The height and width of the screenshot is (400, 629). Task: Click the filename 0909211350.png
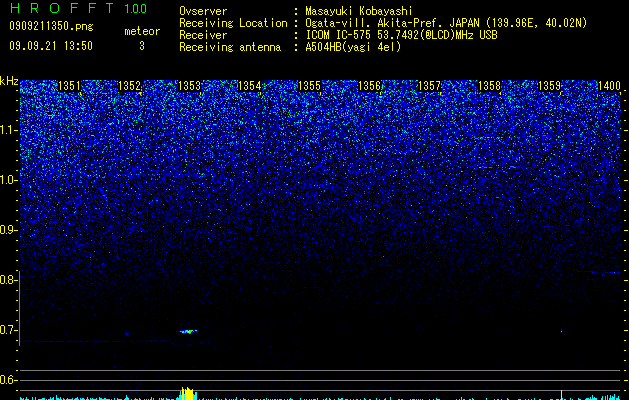(x=51, y=26)
